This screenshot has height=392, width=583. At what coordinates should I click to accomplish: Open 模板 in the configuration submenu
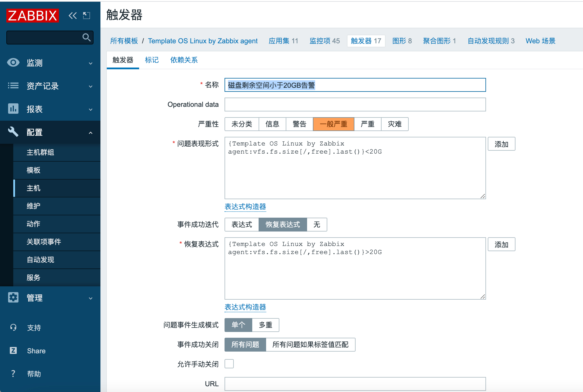tap(33, 170)
